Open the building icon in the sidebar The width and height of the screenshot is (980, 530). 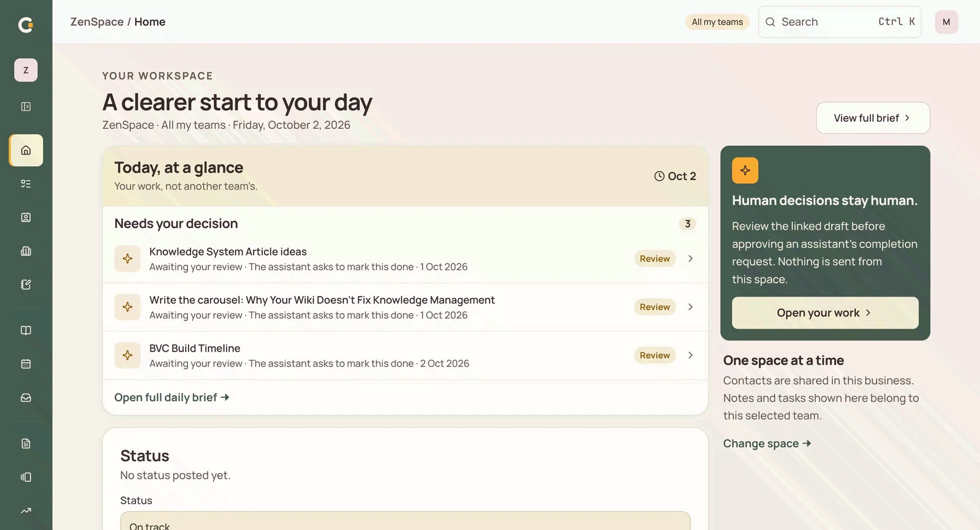[x=26, y=251]
